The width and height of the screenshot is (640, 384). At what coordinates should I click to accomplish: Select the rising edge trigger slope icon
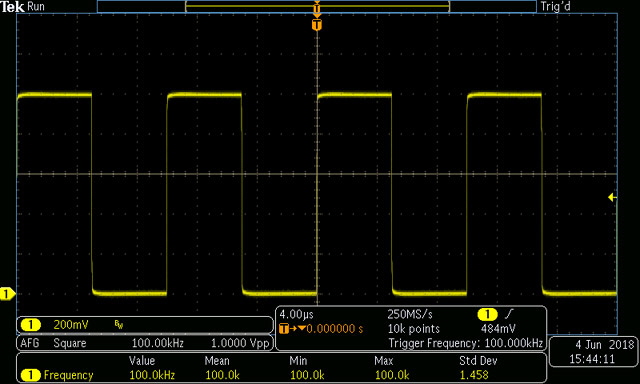click(509, 314)
